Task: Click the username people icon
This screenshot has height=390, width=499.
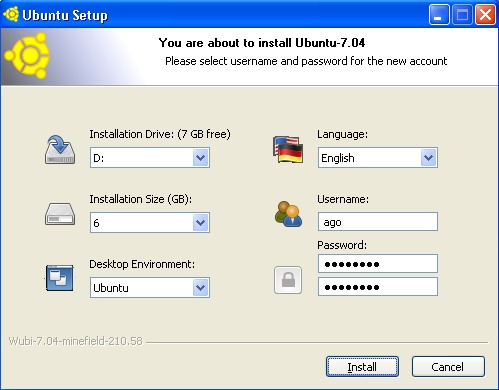Action: (288, 214)
